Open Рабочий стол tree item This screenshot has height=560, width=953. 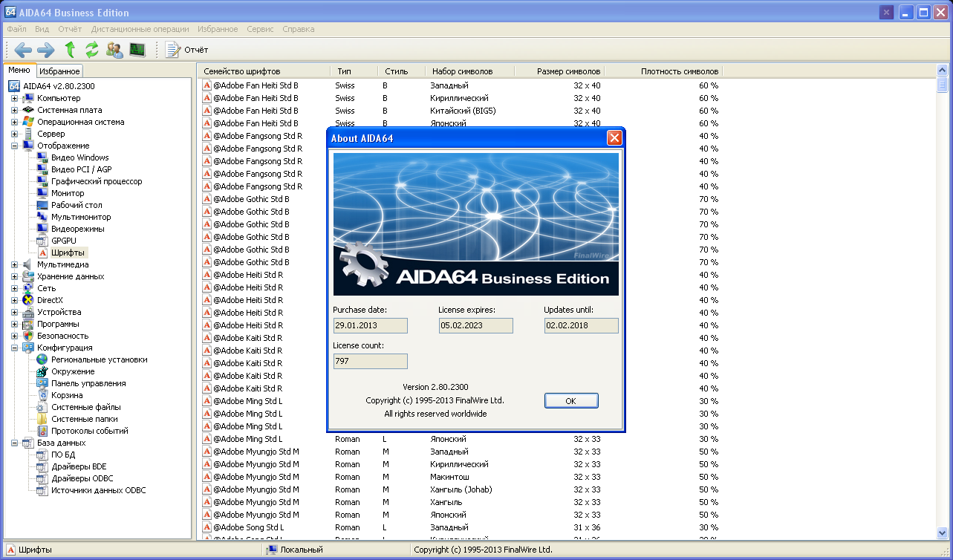77,205
